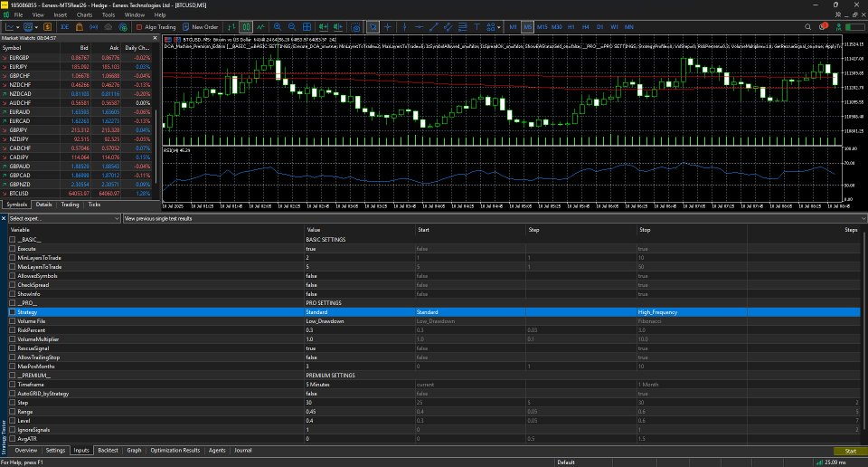This screenshot has width=868, height=467.
Task: Close the Market Watch panel
Action: pyautogui.click(x=155, y=38)
